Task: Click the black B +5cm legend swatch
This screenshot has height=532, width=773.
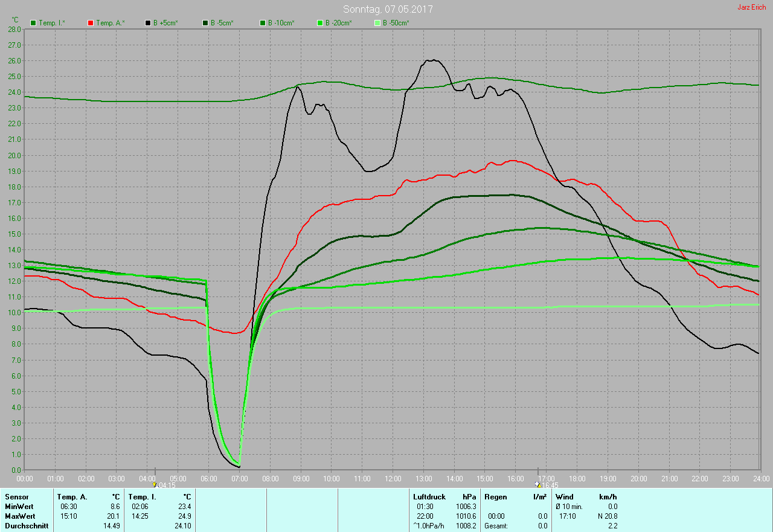Action: (148, 23)
